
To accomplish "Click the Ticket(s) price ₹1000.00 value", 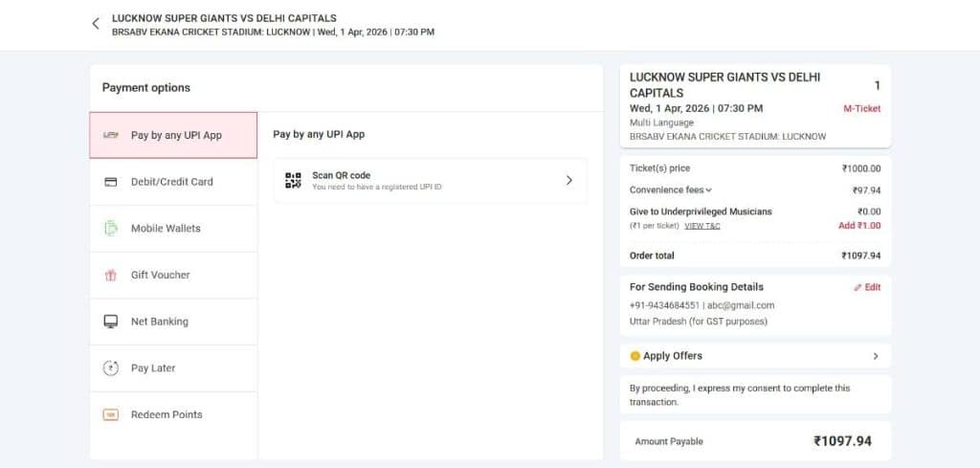I will (x=861, y=168).
